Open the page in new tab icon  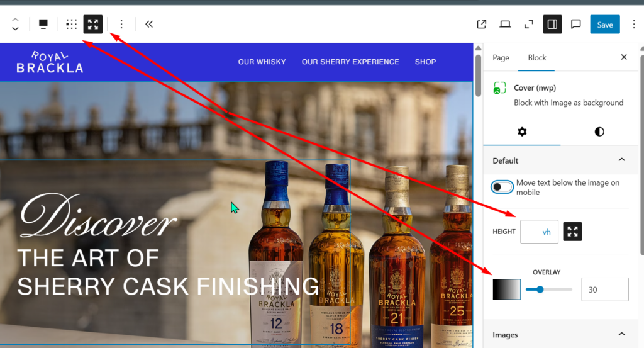pyautogui.click(x=482, y=25)
